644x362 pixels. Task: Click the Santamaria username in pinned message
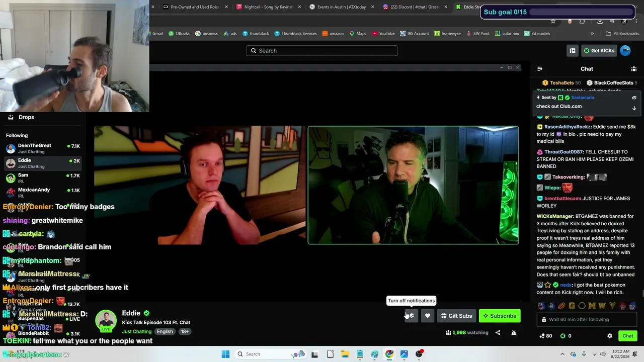(582, 98)
